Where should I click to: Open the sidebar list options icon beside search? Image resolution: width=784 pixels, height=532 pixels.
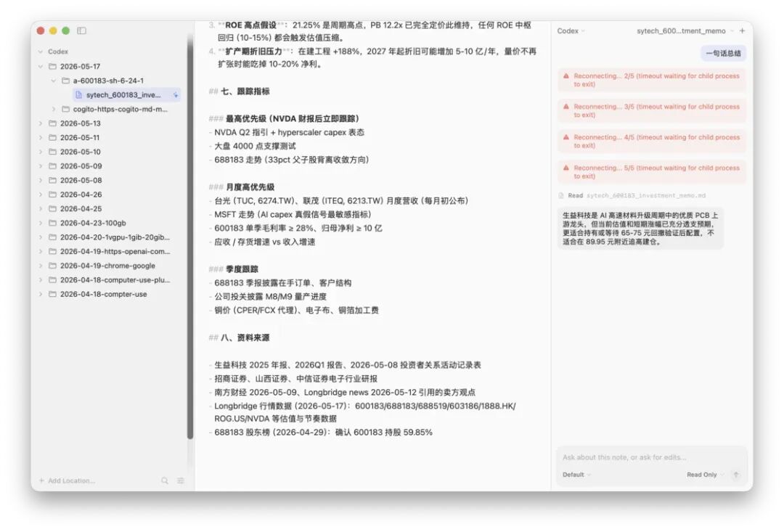pos(181,480)
